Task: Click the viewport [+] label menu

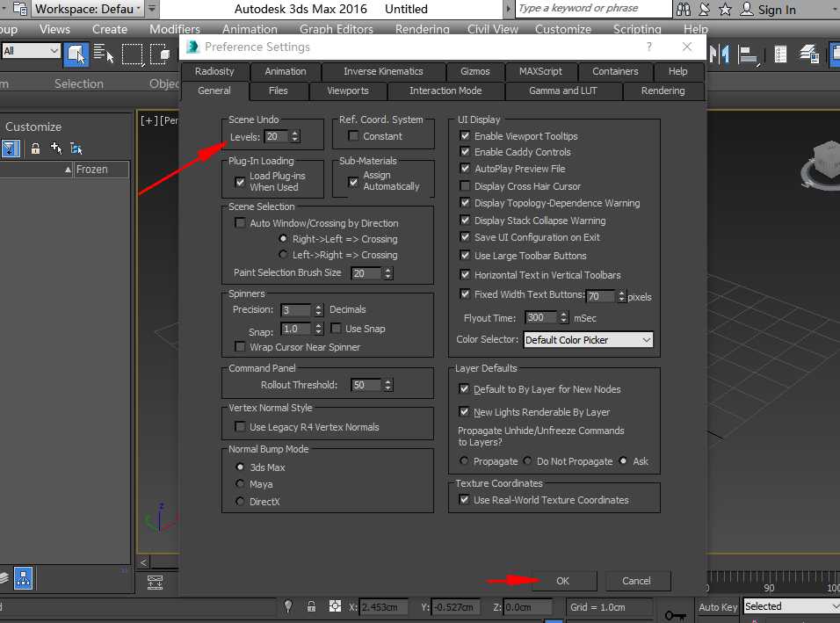Action: coord(148,120)
